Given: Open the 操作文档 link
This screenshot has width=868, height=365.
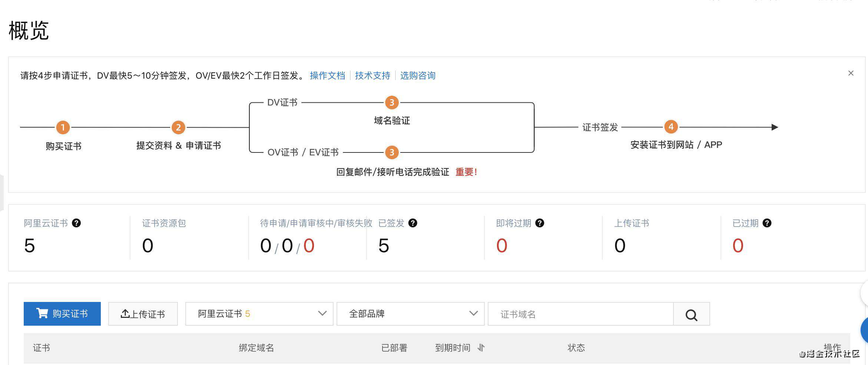Looking at the screenshot, I should 327,76.
